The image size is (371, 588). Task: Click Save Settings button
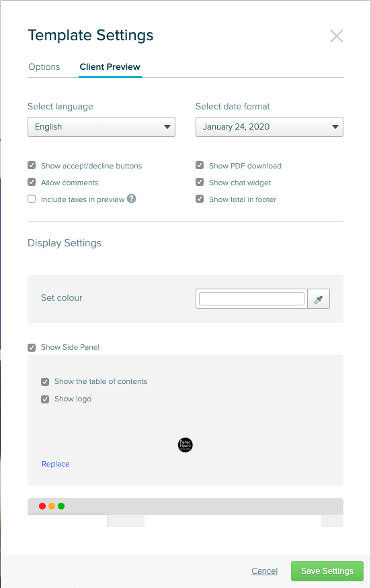coord(327,571)
